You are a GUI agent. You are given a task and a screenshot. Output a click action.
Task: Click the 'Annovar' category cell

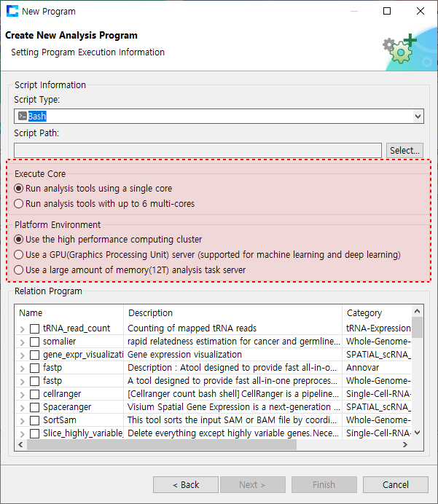362,368
